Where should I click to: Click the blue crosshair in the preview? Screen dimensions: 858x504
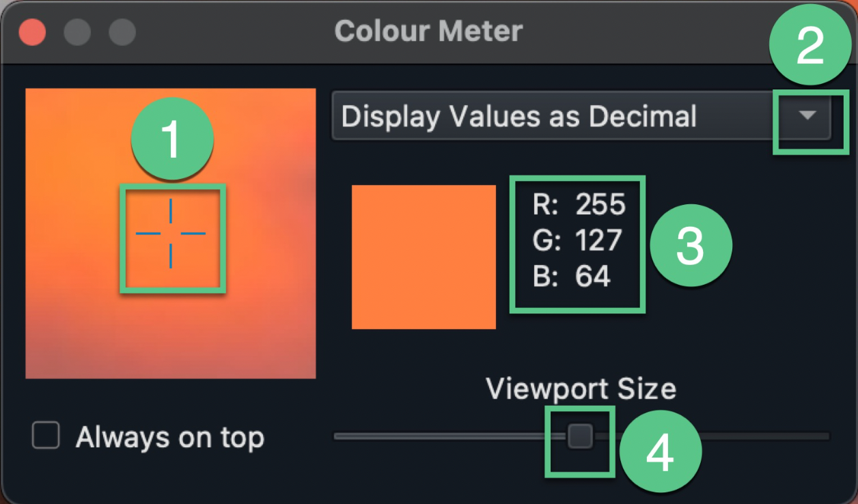click(x=171, y=234)
